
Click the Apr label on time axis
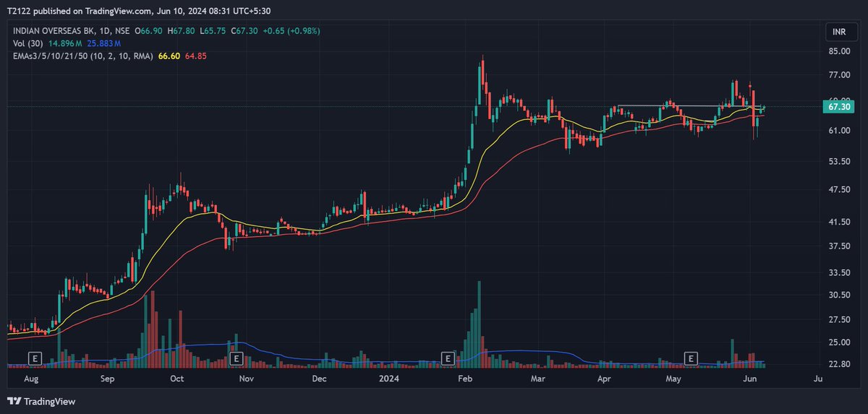[603, 379]
